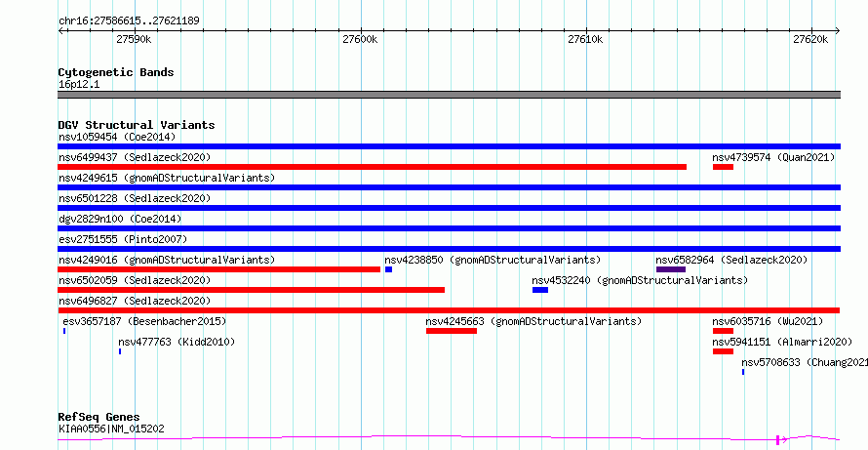Image resolution: width=868 pixels, height=450 pixels.
Task: Click the KIAA0556|NM_015202 gene label
Action: [x=111, y=429]
